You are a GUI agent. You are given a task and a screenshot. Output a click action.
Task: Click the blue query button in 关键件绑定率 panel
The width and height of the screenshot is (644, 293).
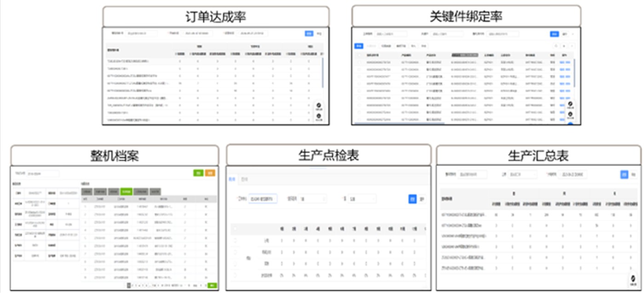(554, 34)
